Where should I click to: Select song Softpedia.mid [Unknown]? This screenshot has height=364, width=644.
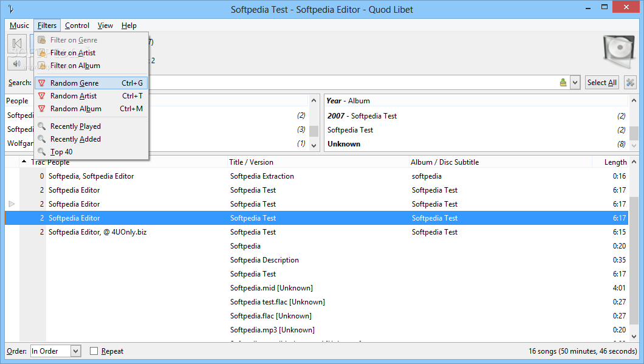[317, 287]
